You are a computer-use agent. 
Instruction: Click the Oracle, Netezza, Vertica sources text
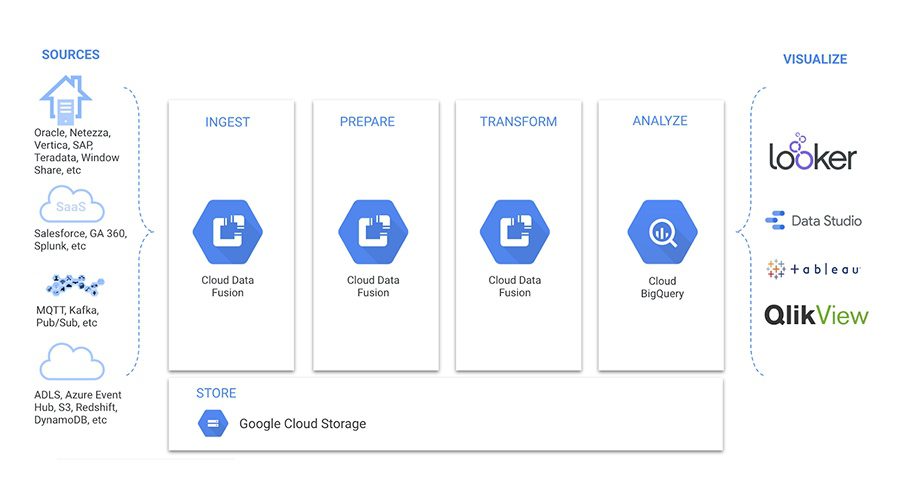click(76, 152)
